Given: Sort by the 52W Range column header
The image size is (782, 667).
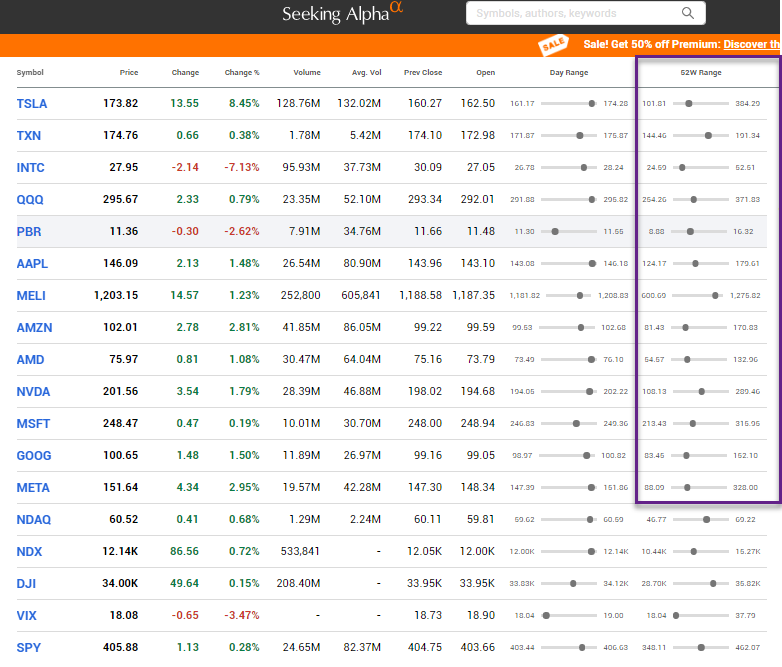Looking at the screenshot, I should point(701,72).
